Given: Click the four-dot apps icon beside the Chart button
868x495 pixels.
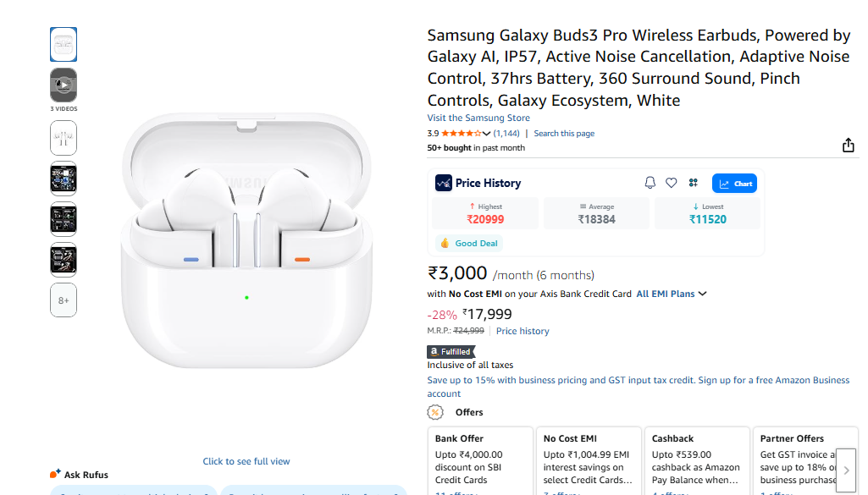Looking at the screenshot, I should point(693,183).
